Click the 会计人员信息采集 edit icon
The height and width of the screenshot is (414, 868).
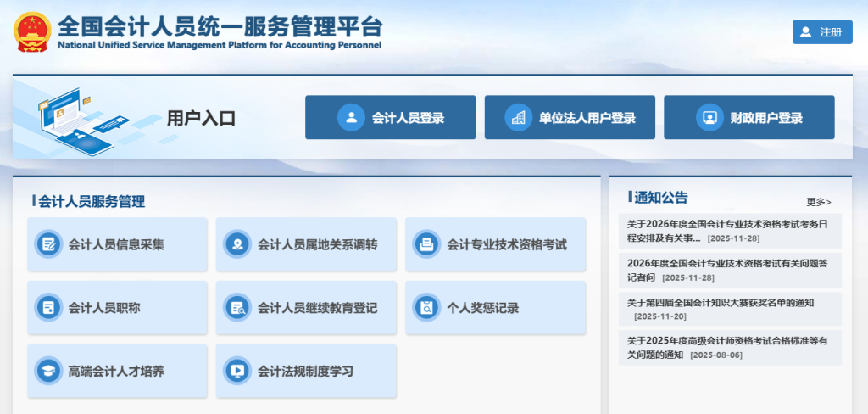pyautogui.click(x=48, y=244)
